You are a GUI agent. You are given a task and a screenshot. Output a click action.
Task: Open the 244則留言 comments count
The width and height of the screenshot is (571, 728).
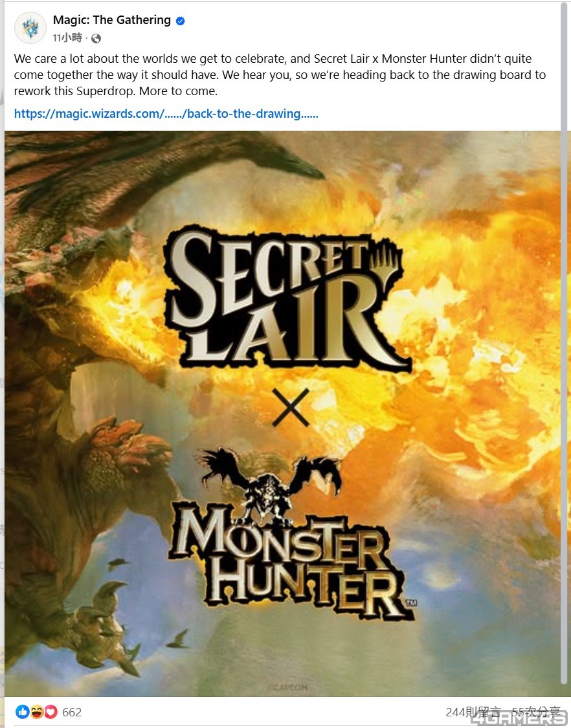473,712
